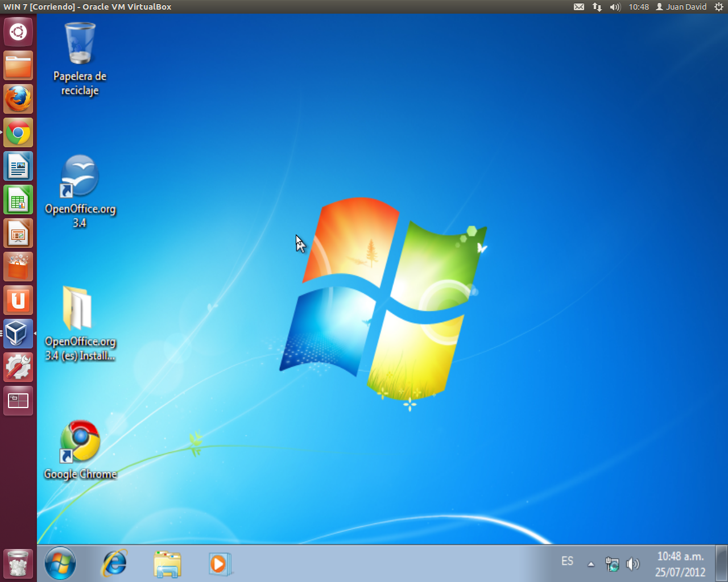Open LibreOffice Writer in the launcher
Screen dimensions: 728x582
click(18, 166)
